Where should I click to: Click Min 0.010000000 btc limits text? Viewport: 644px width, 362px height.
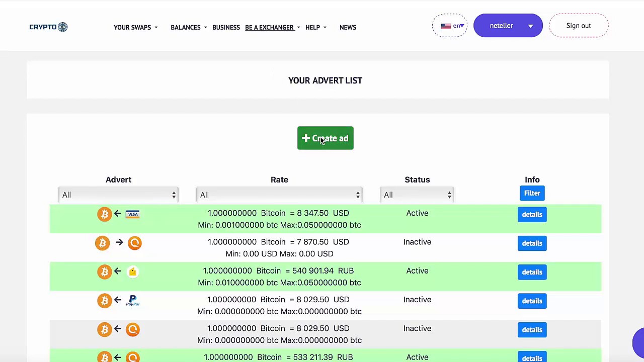coord(279,283)
